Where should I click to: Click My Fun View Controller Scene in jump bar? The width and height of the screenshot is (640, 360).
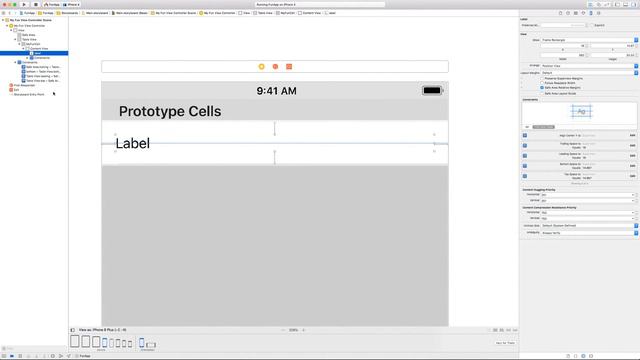[174, 13]
